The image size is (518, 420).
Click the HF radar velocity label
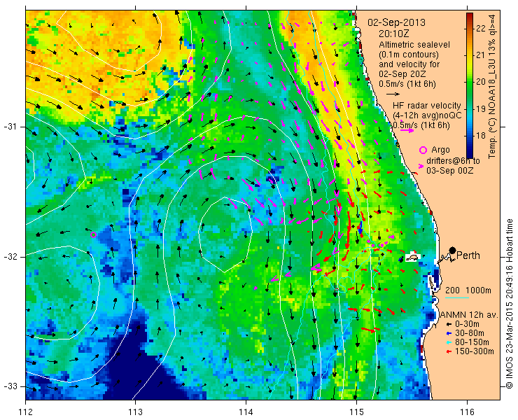[427, 106]
